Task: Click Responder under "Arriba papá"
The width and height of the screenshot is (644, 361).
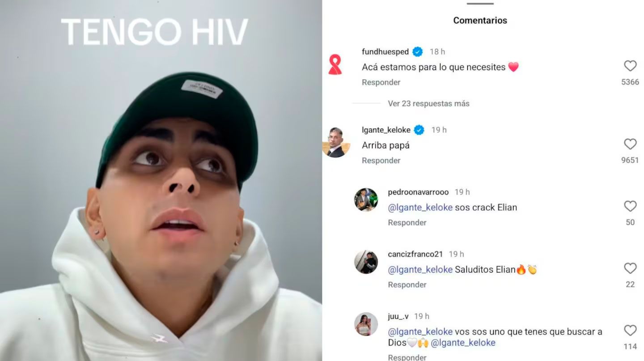Action: coord(381,160)
